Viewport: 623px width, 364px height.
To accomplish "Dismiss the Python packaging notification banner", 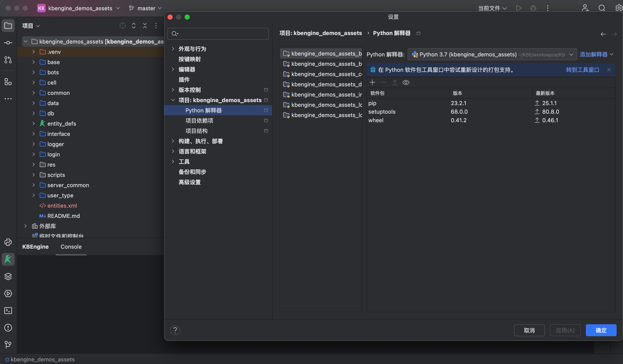I will tap(609, 70).
